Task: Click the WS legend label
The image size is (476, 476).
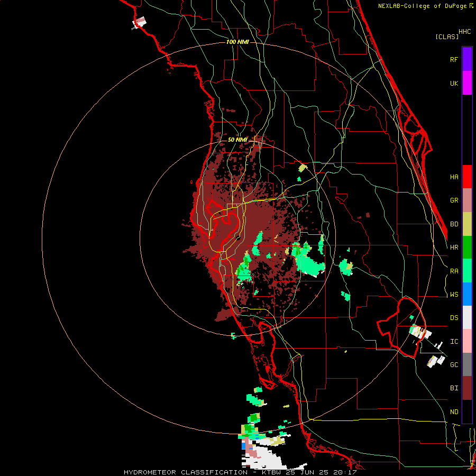Action: click(454, 295)
